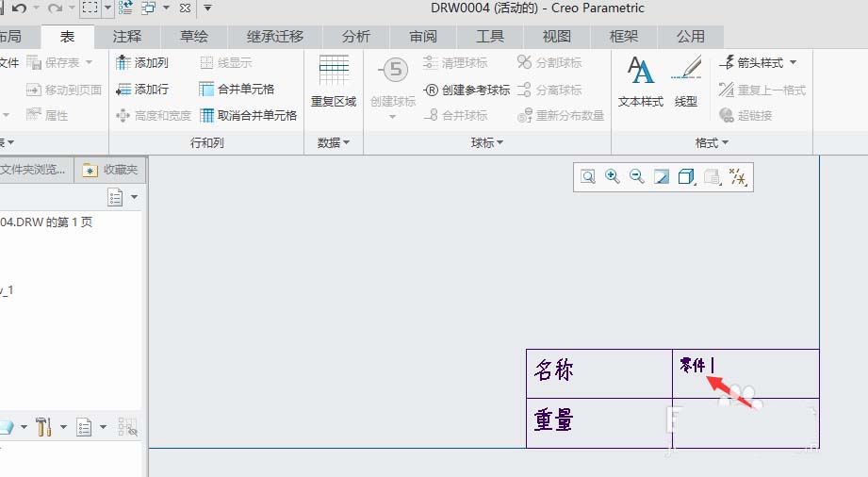Open the Favorites (收藏夹) panel tab
This screenshot has width=868, height=477.
[110, 170]
